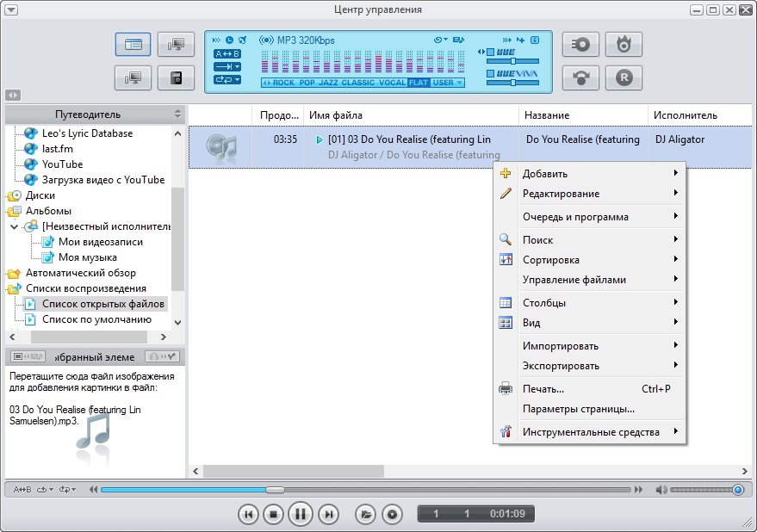Click the volume speaker icon
Screen dimensions: 757x532
pyautogui.click(x=661, y=490)
